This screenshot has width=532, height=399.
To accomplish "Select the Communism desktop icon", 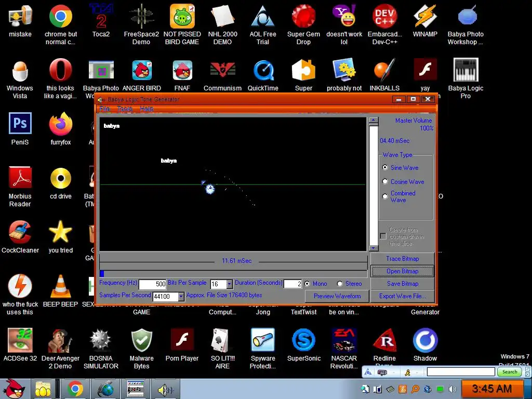I will pos(222,75).
